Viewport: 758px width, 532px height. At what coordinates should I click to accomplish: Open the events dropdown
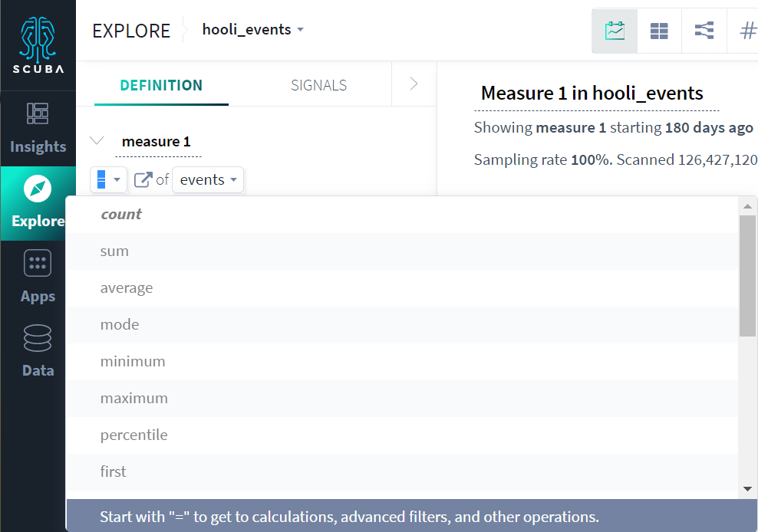pyautogui.click(x=208, y=179)
